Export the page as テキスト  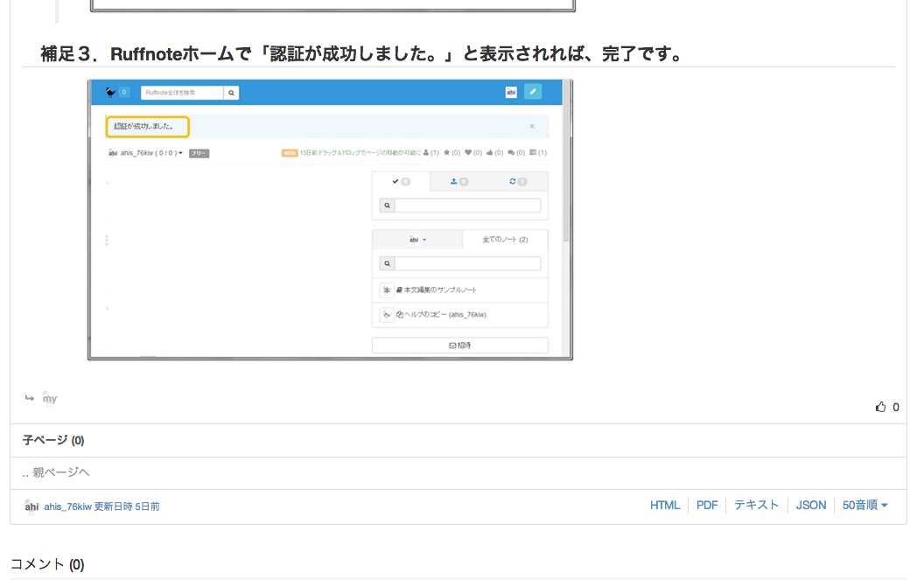[x=756, y=505]
